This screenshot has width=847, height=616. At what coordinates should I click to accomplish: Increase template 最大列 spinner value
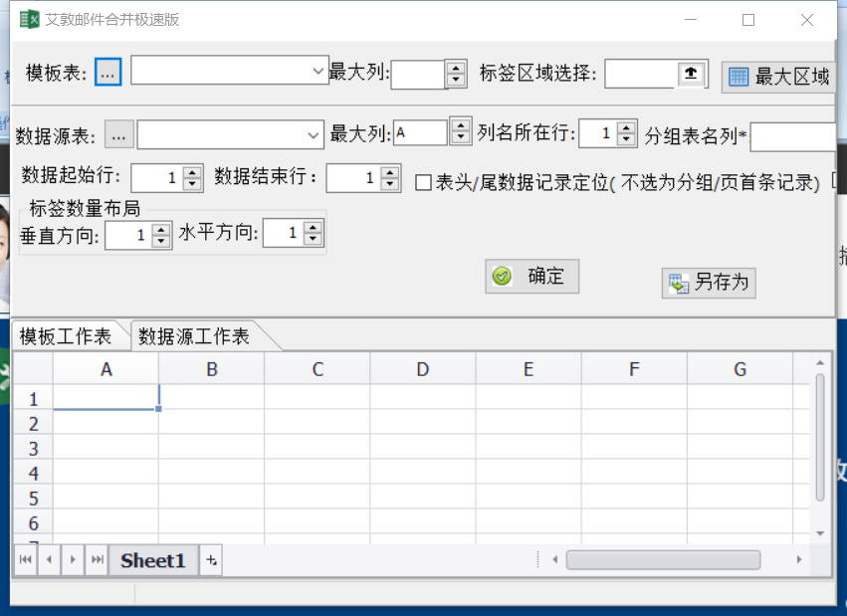pyautogui.click(x=457, y=68)
